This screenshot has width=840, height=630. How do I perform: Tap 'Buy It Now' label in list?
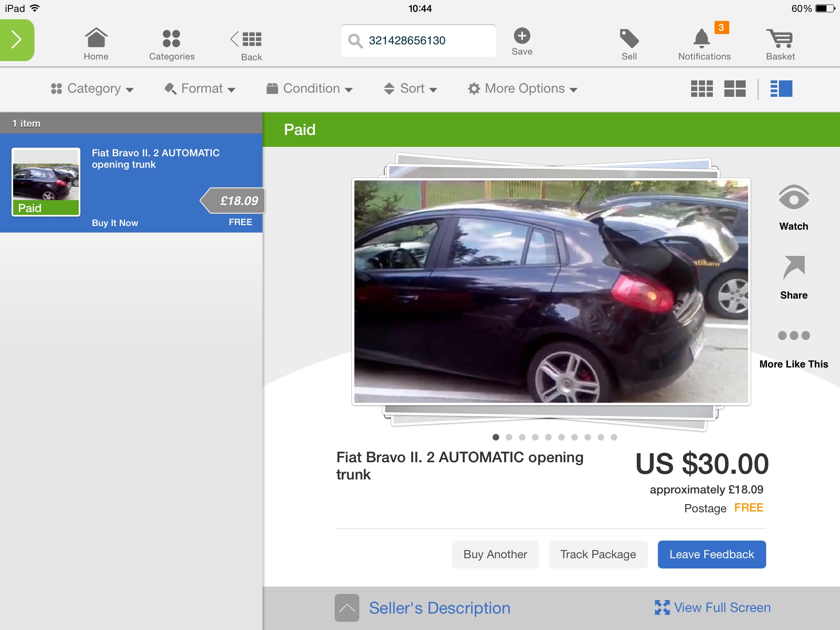click(x=115, y=223)
